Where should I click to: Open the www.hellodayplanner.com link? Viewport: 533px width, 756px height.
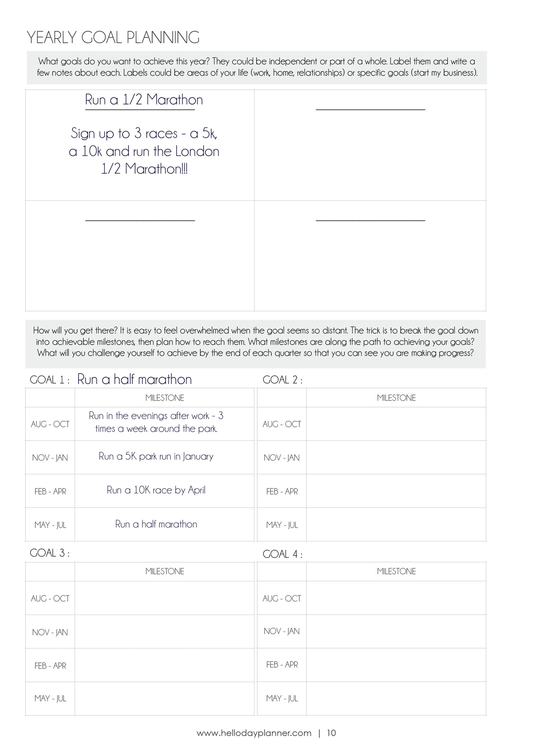coord(254,733)
